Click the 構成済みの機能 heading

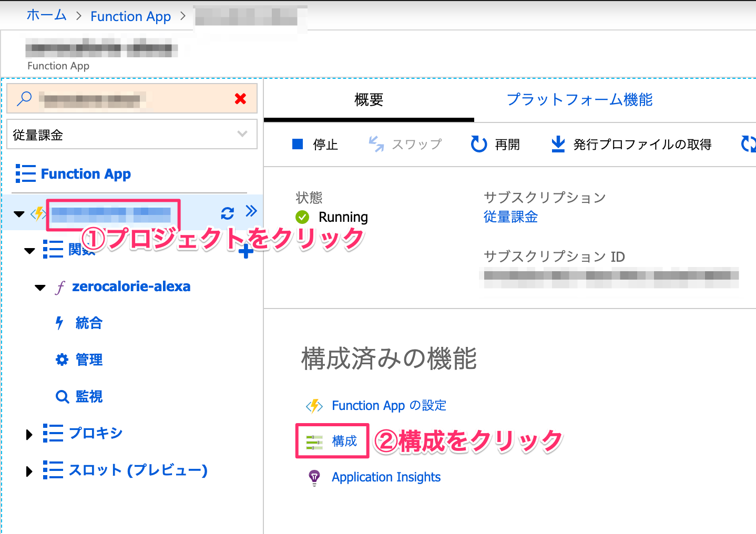389,359
